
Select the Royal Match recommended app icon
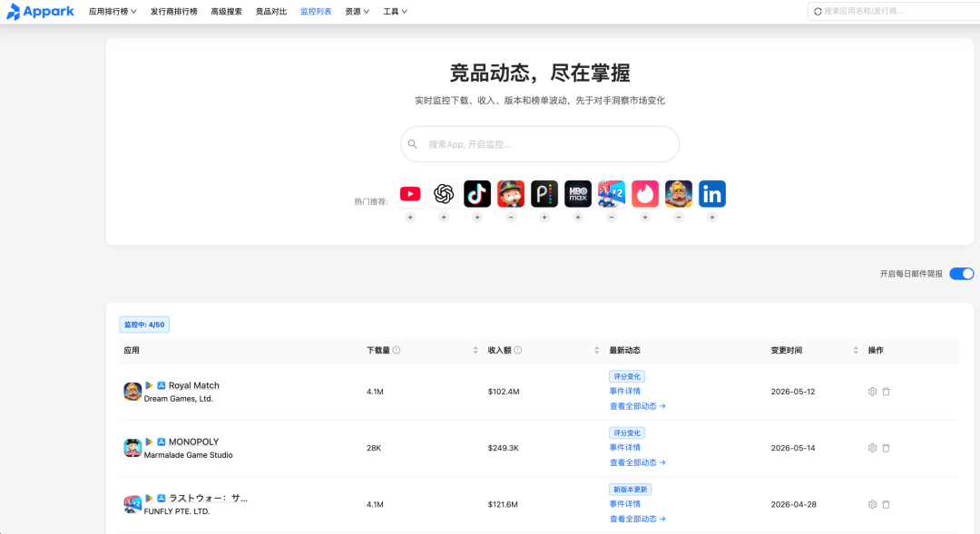coord(679,194)
